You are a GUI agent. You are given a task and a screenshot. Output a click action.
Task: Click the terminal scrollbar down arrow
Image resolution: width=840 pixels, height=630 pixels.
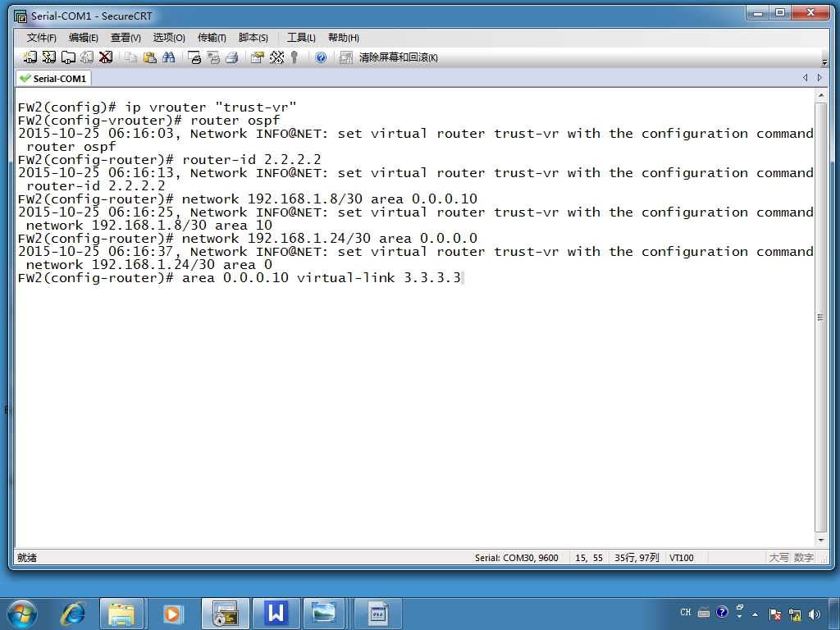click(820, 540)
